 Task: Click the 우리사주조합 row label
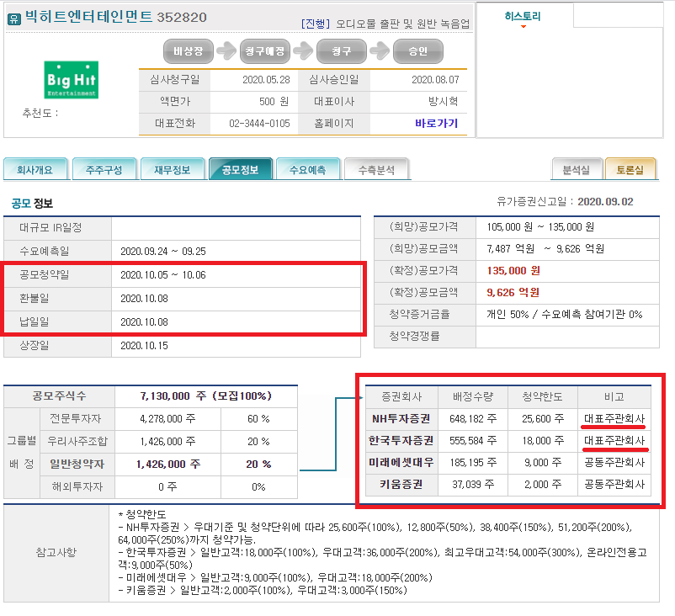[77, 441]
